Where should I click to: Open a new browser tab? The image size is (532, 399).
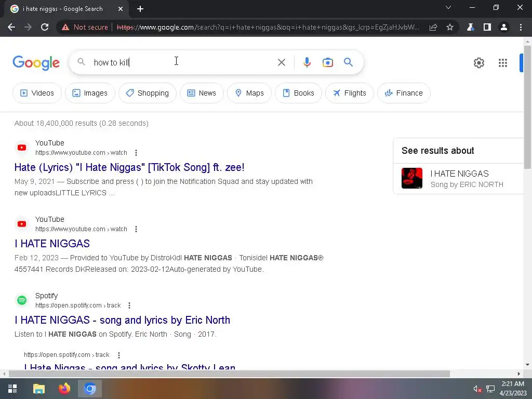[x=140, y=9]
